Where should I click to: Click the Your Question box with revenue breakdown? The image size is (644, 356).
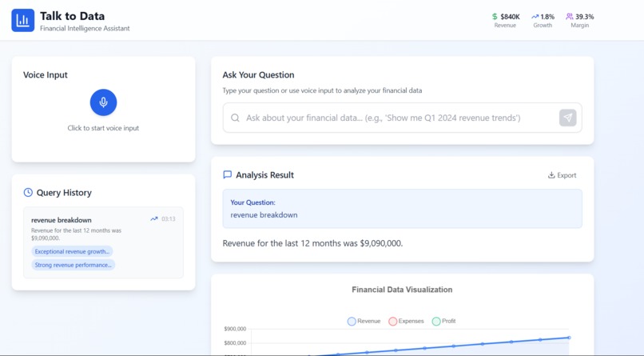(403, 209)
